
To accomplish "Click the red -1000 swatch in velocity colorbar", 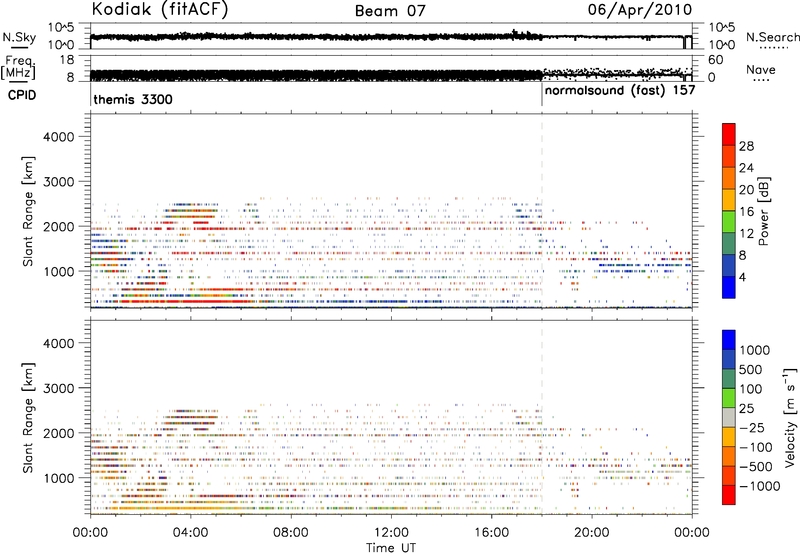I will [x=729, y=495].
